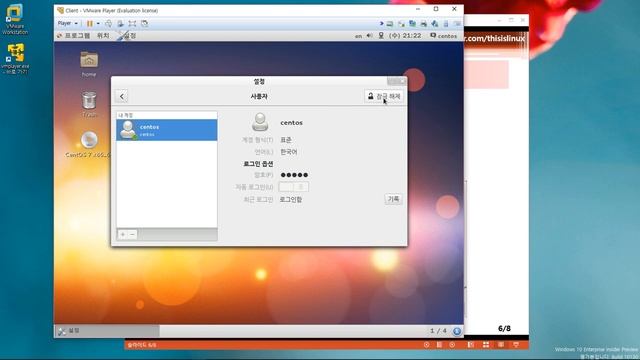Screen dimensions: 640x360
Task: Click the centos user avatar picture
Action: click(x=260, y=122)
